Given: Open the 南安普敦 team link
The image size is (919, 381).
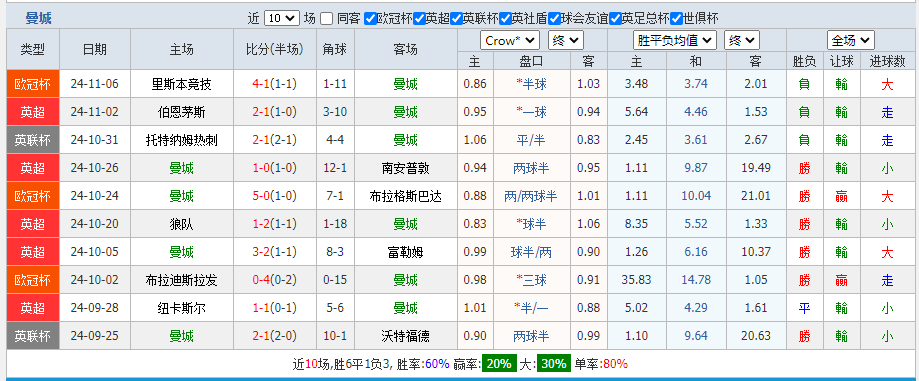Looking at the screenshot, I should click(x=405, y=168).
